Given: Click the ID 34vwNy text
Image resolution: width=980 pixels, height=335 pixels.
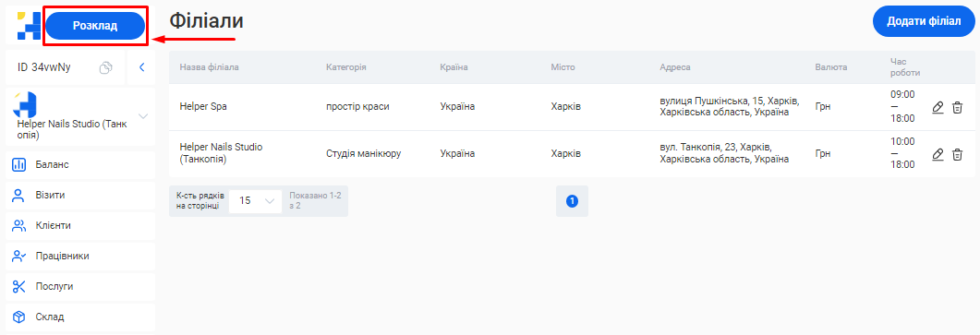Looking at the screenshot, I should coord(43,67).
